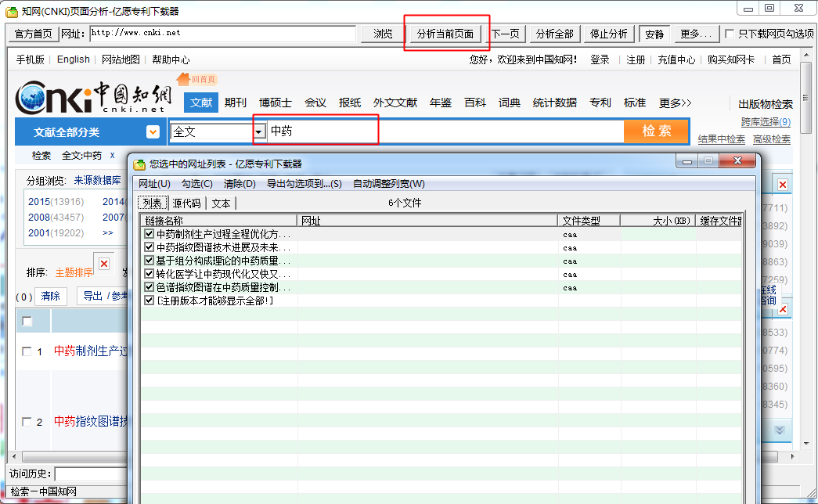Open the 结果中检索 link
The height and width of the screenshot is (504, 818).
tap(722, 139)
